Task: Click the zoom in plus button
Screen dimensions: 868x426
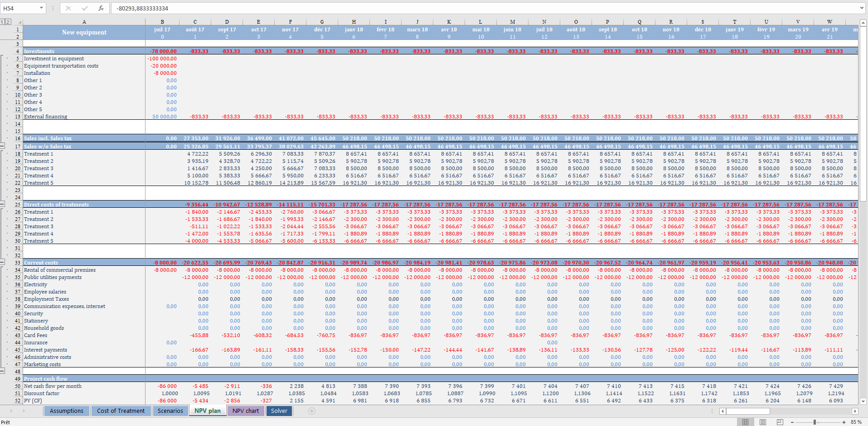Action: tap(844, 422)
